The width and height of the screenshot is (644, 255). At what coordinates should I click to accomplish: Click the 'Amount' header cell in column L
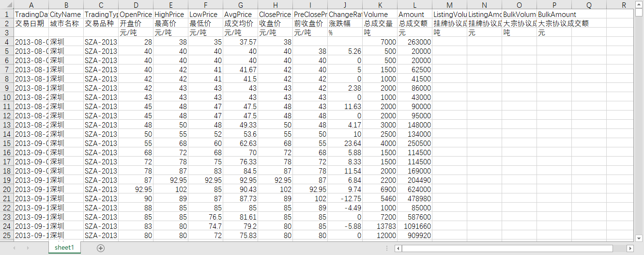click(x=414, y=14)
